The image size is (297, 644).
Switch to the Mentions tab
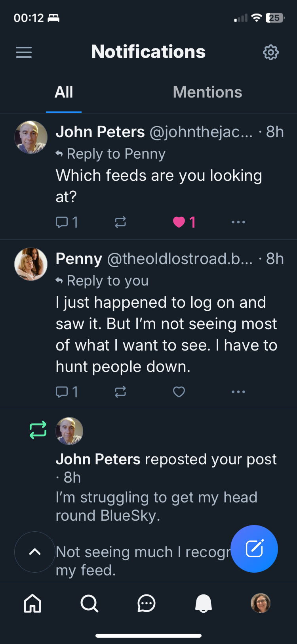pos(207,92)
